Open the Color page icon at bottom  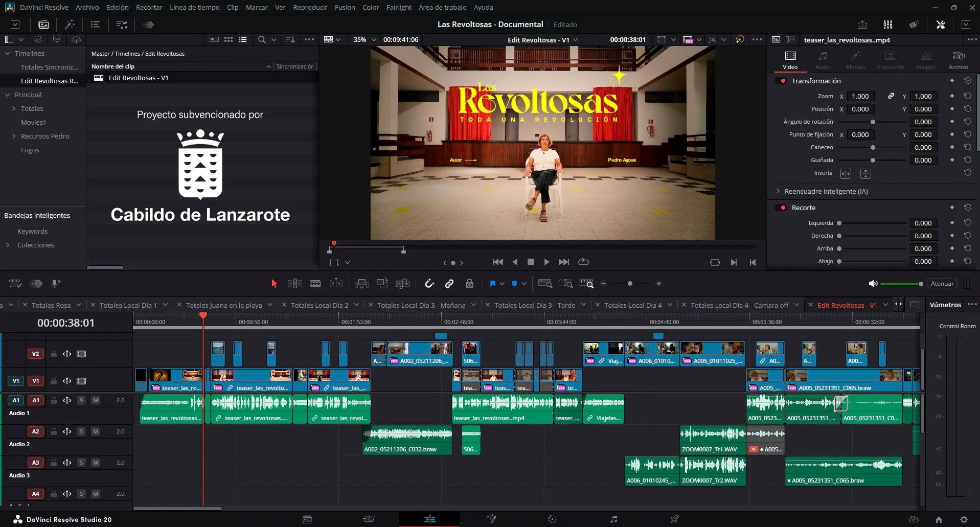(x=552, y=519)
